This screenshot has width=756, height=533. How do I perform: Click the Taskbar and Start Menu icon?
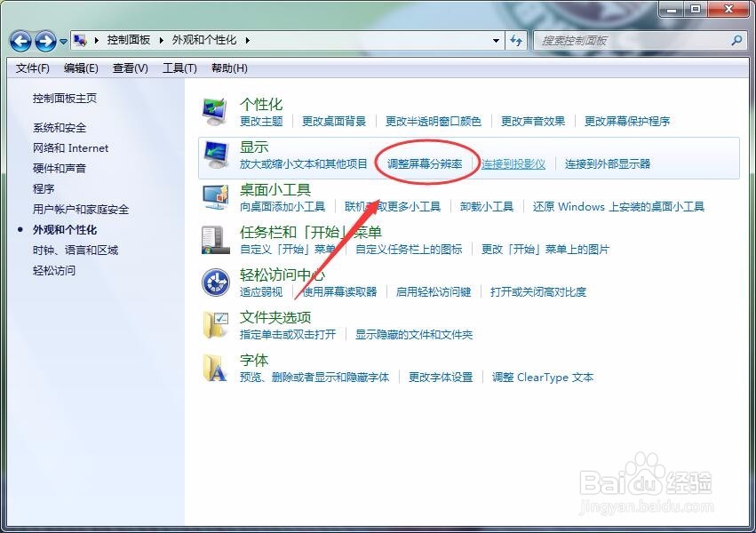(x=215, y=240)
